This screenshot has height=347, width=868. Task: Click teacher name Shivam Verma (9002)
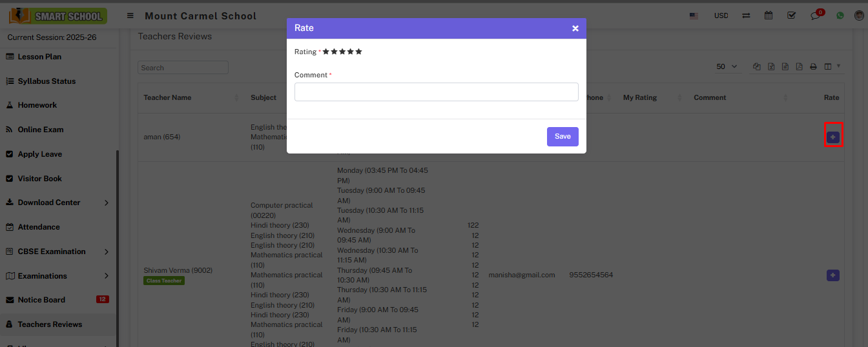(178, 270)
